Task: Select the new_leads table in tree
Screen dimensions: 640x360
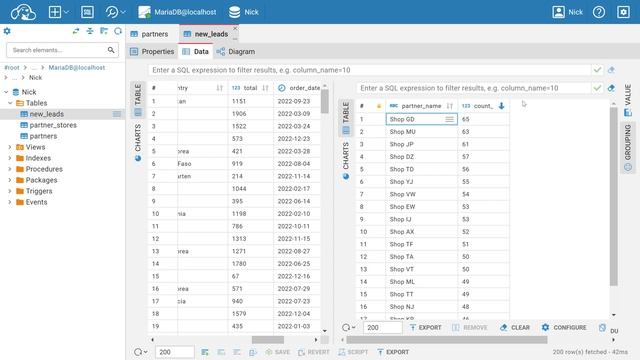Action: pyautogui.click(x=47, y=114)
